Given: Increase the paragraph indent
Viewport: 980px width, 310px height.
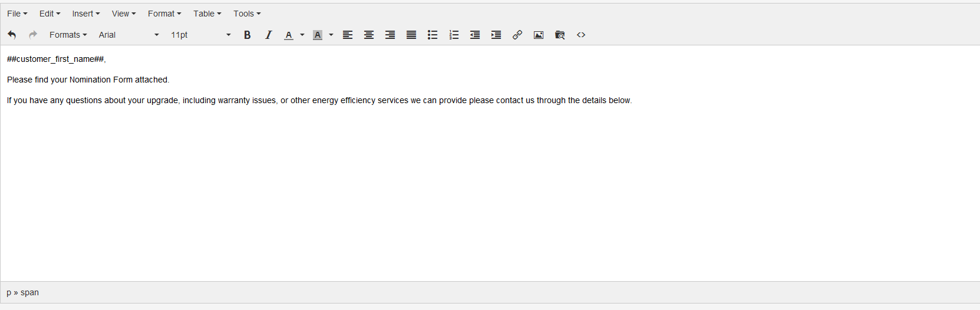Looking at the screenshot, I should (x=496, y=35).
